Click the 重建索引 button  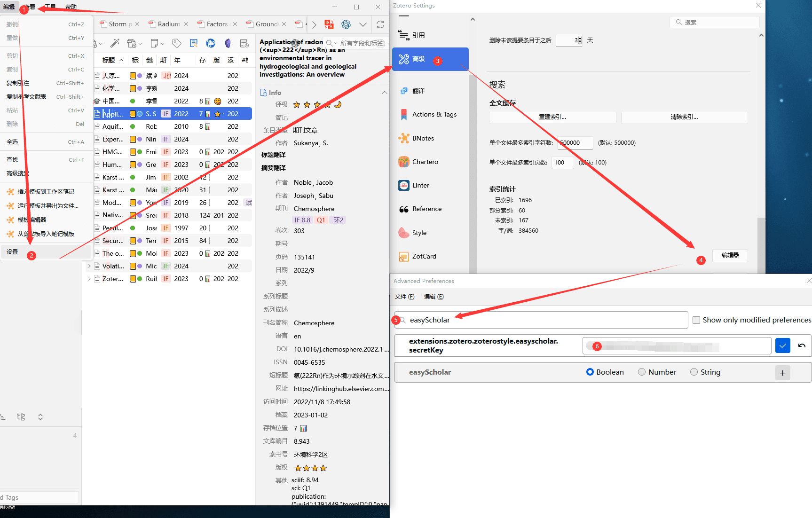pyautogui.click(x=552, y=117)
